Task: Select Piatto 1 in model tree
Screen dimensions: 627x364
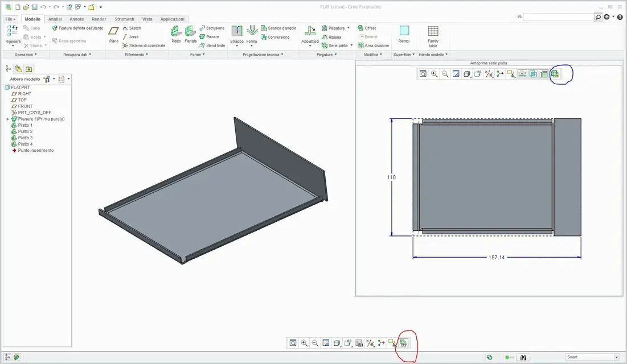Action: [x=25, y=125]
